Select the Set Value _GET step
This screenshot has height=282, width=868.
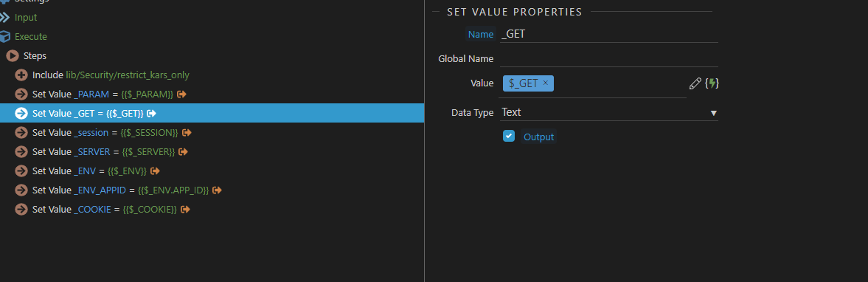[x=212, y=113]
